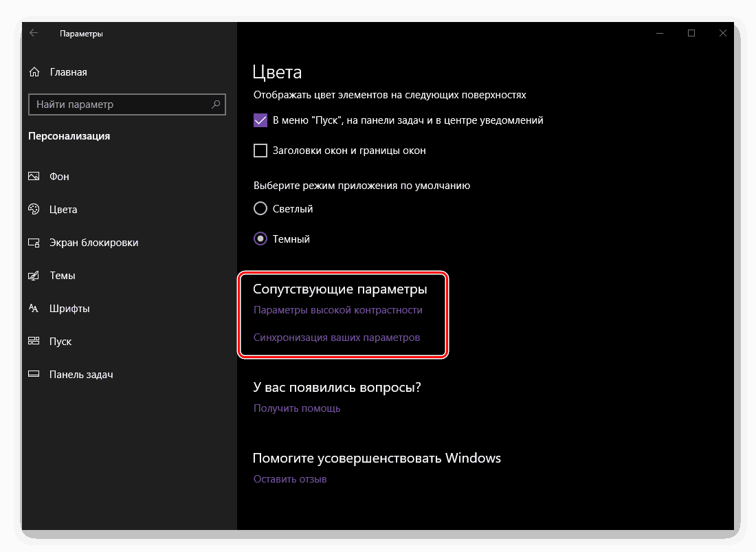Open the Фон section

59,177
